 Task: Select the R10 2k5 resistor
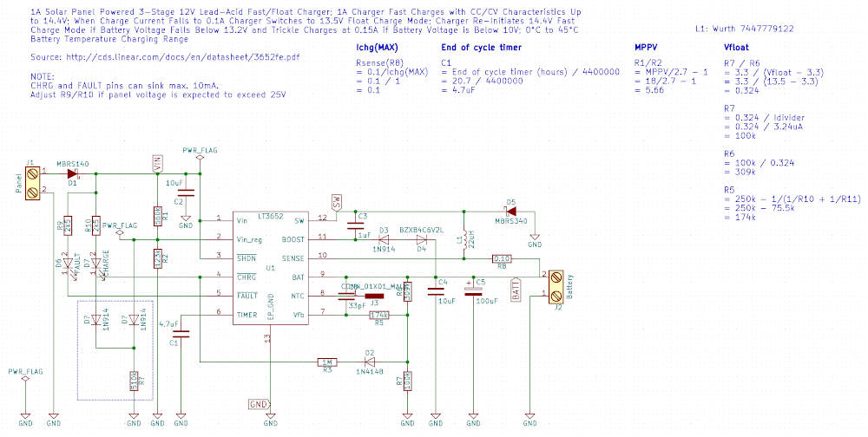[96, 225]
